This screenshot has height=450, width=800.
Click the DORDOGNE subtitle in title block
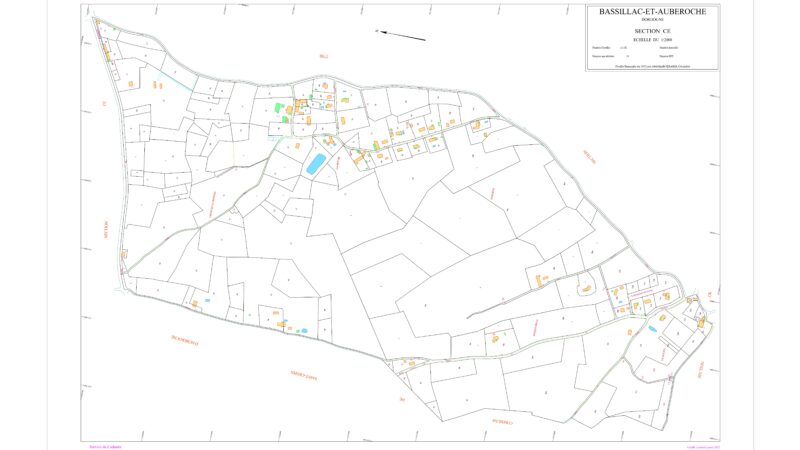pyautogui.click(x=651, y=19)
